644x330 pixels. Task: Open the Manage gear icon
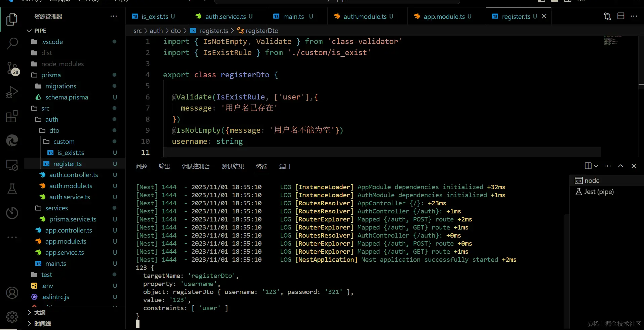tap(12, 317)
